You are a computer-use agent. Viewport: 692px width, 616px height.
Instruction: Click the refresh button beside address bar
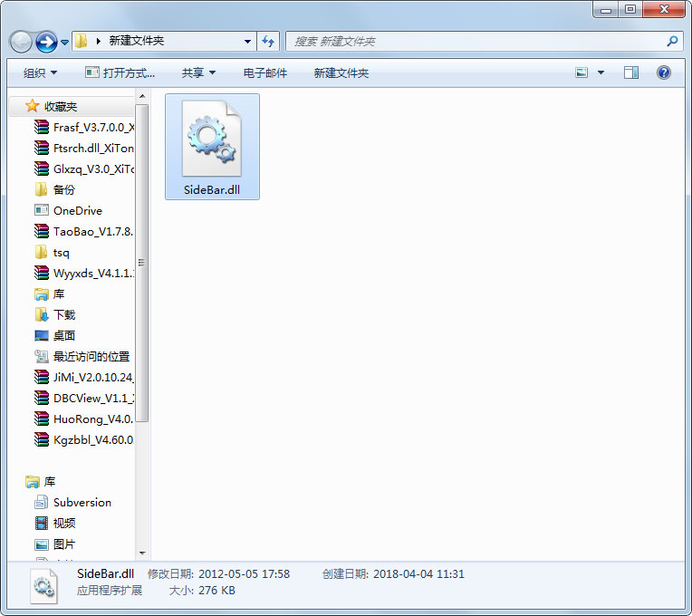(x=268, y=42)
